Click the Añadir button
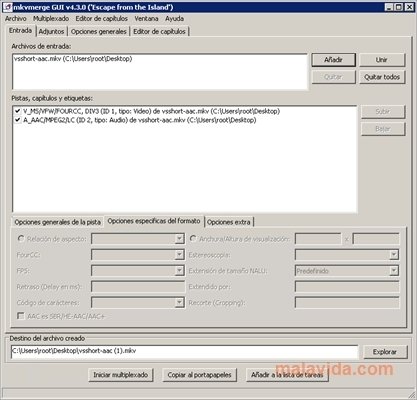Image resolution: width=417 pixels, height=400 pixels. [333, 60]
